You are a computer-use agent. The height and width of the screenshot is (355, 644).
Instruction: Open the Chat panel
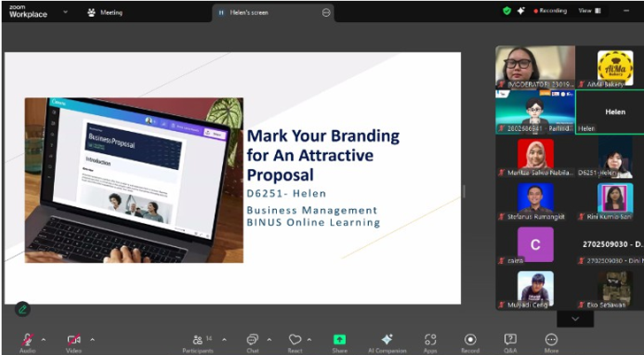pos(252,340)
